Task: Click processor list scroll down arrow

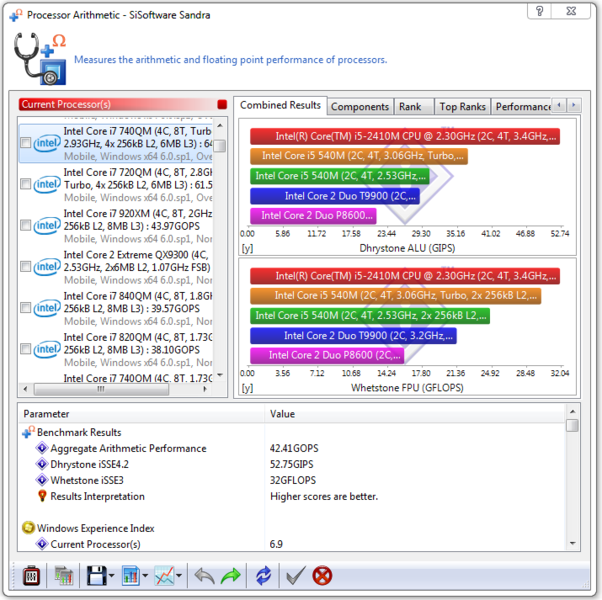Action: tap(220, 375)
